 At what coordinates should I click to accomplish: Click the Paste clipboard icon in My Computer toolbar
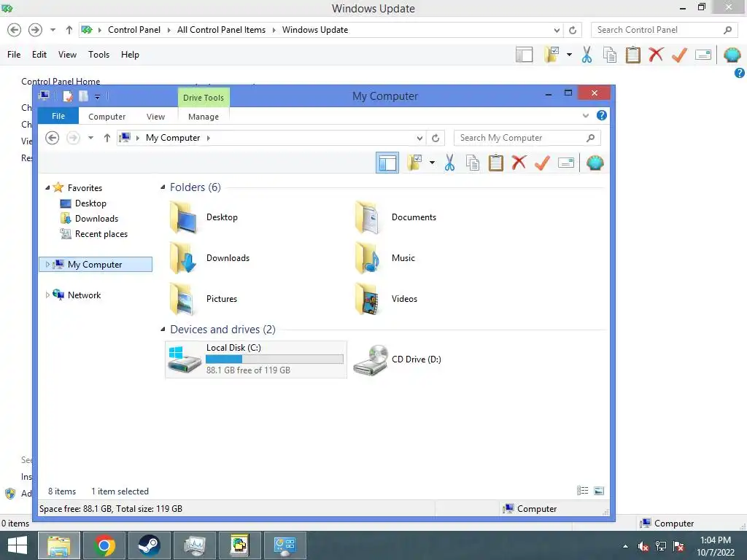point(495,163)
